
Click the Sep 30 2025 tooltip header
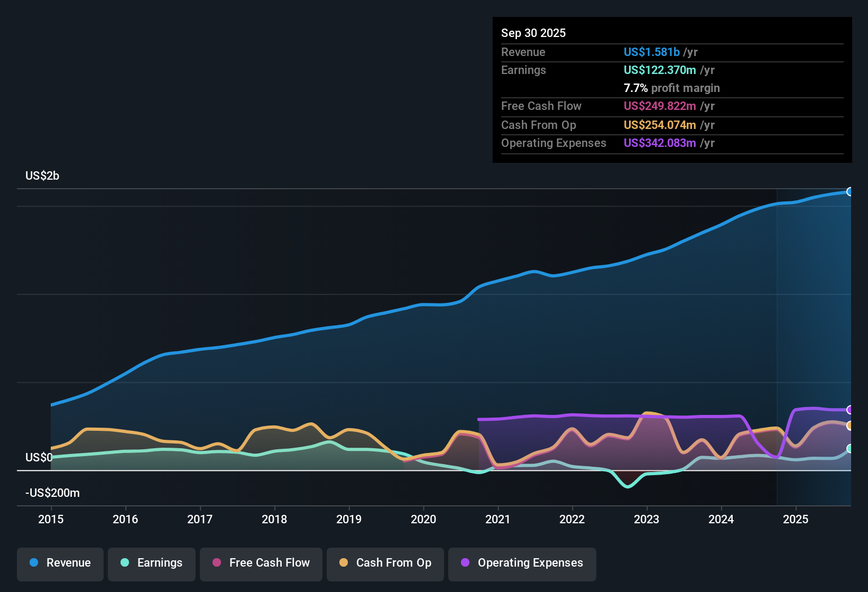click(533, 33)
